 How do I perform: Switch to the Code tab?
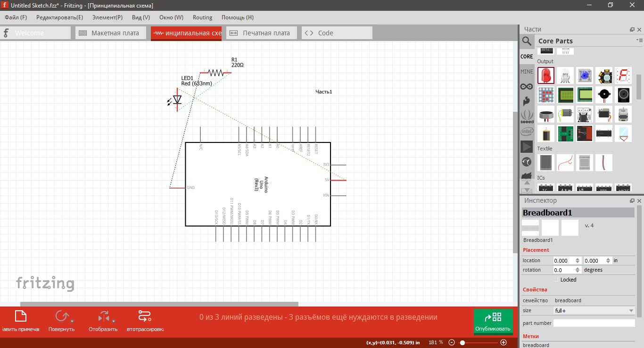pyautogui.click(x=337, y=33)
